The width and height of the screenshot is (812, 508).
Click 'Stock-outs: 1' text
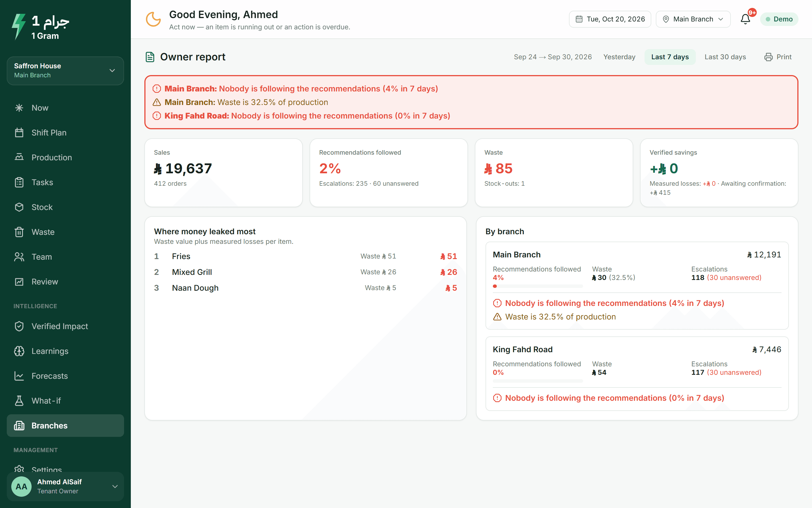tap(504, 184)
